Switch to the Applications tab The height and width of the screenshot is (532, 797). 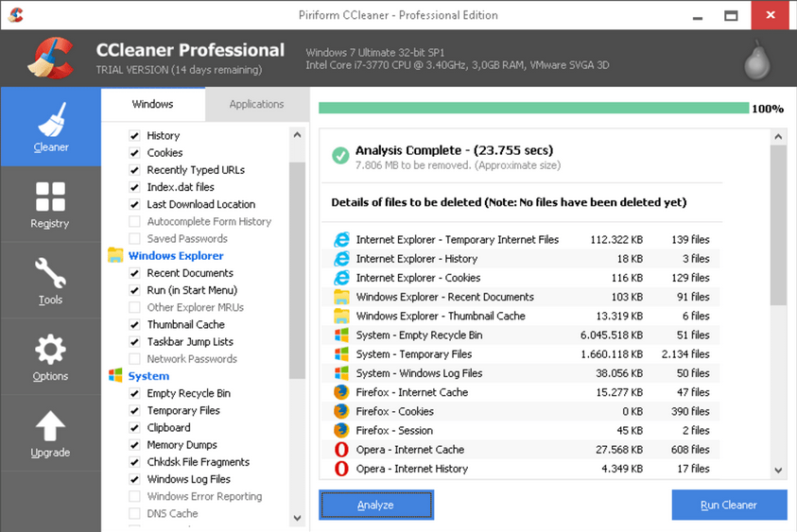[x=257, y=104]
